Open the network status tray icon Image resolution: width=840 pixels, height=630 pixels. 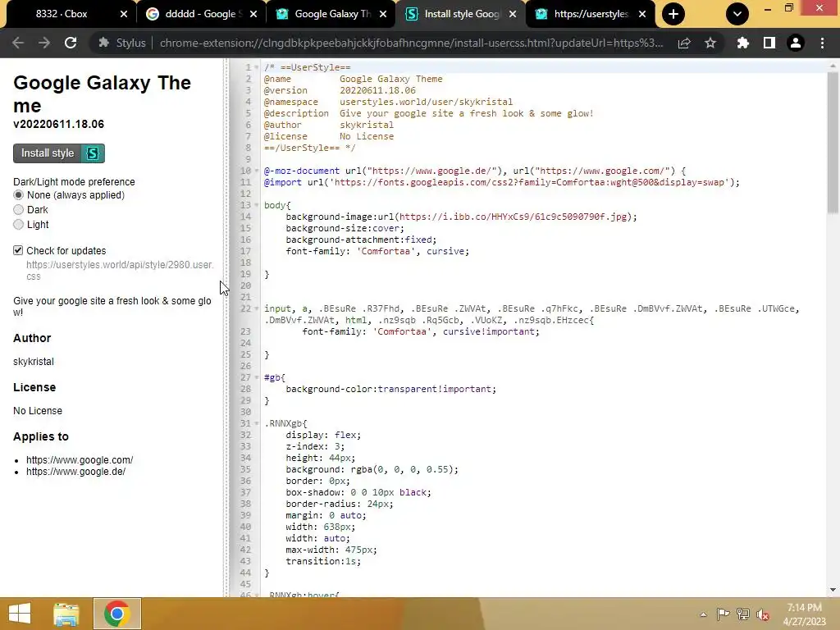coord(743,614)
